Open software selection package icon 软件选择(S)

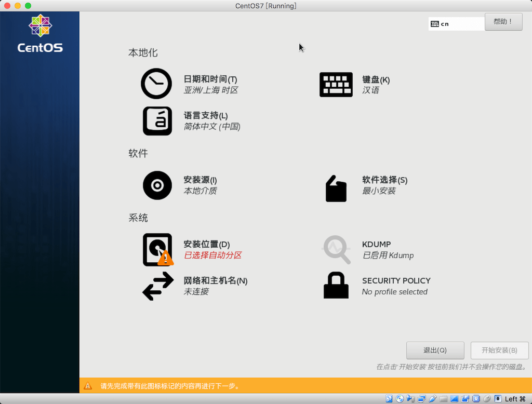coord(336,188)
